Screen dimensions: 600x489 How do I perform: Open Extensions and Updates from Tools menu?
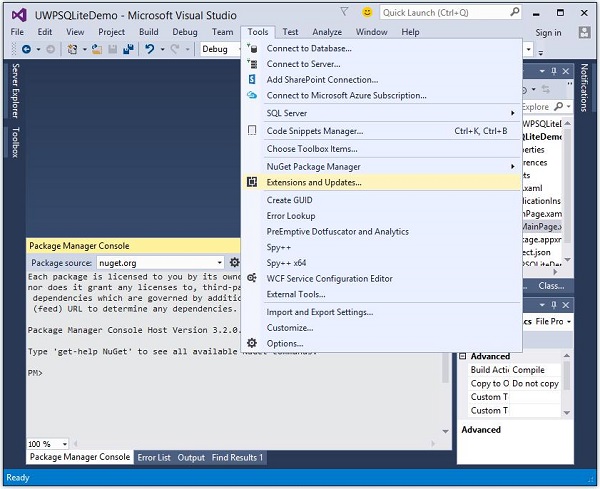point(314,183)
